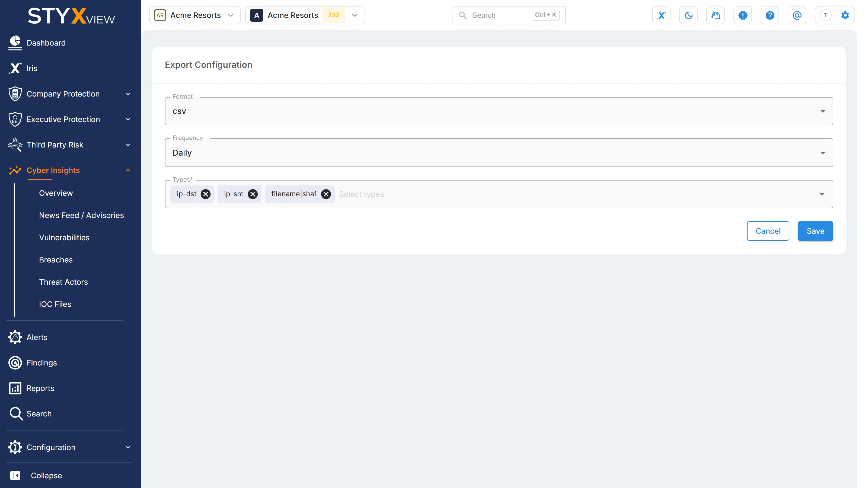The height and width of the screenshot is (488, 868).
Task: Open Alerts from sidebar label
Action: coord(37,337)
